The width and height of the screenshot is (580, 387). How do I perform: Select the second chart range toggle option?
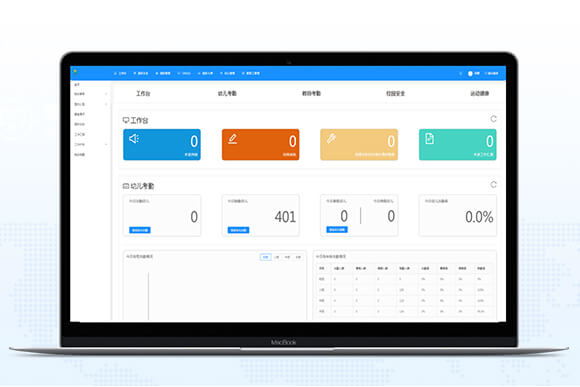(x=277, y=257)
